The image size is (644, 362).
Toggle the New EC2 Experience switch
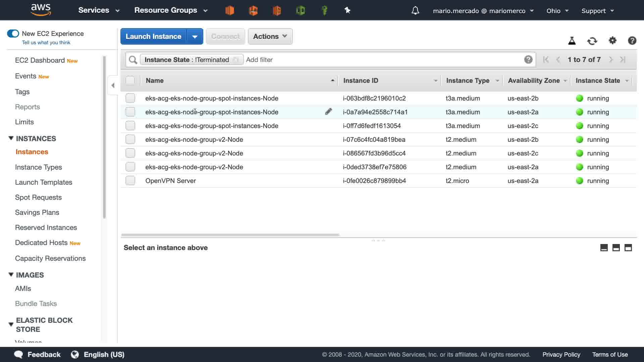tap(13, 34)
